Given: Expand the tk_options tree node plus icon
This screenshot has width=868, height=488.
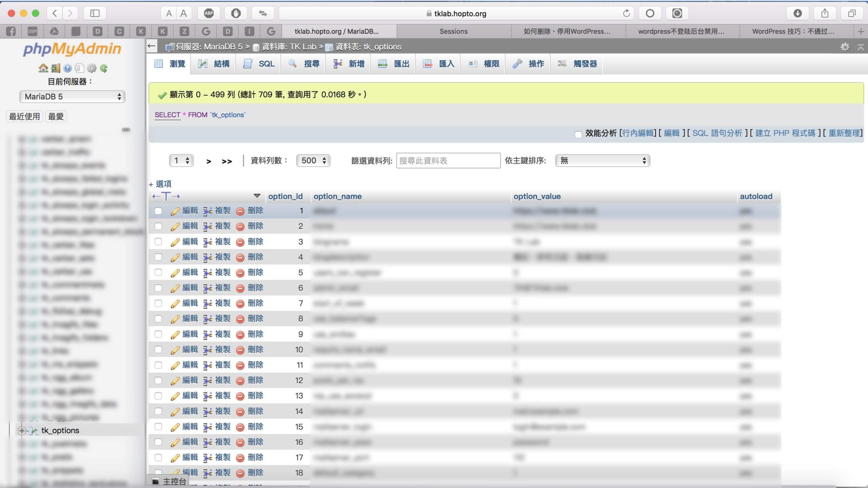Looking at the screenshot, I should [22, 430].
